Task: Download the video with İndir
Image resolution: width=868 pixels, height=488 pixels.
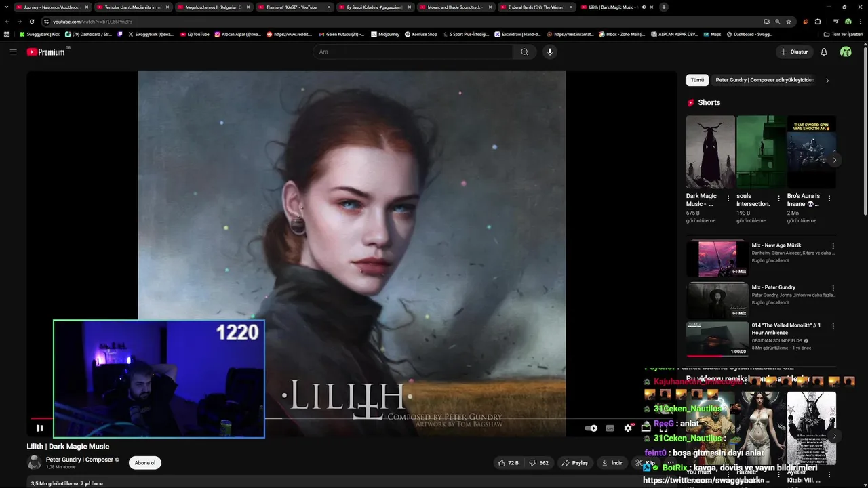Action: pos(612,463)
